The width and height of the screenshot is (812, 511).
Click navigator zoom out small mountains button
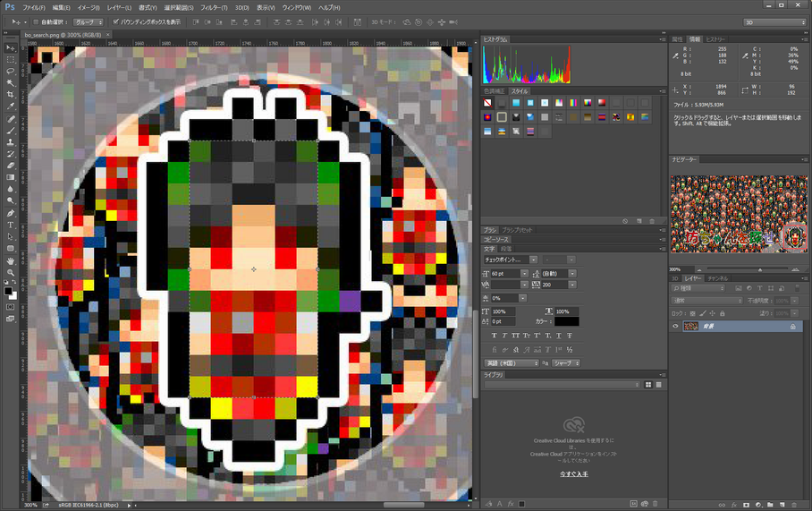(x=698, y=269)
